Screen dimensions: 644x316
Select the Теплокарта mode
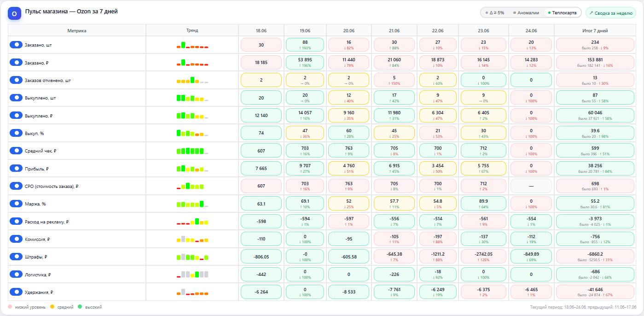pyautogui.click(x=562, y=13)
